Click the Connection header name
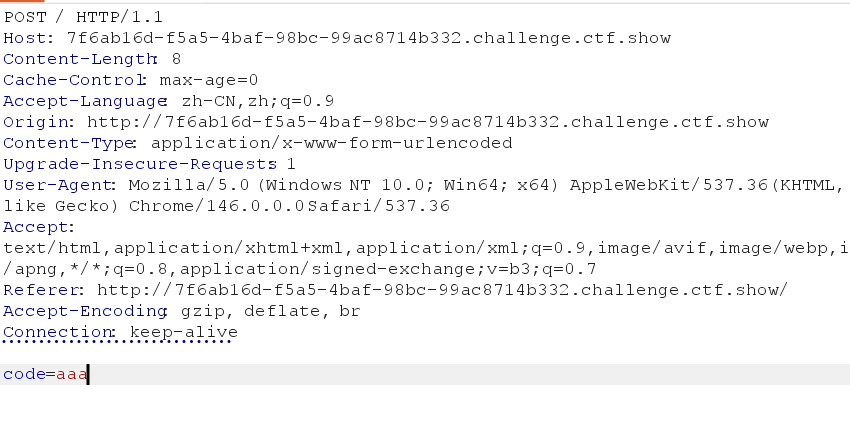 tap(57, 332)
